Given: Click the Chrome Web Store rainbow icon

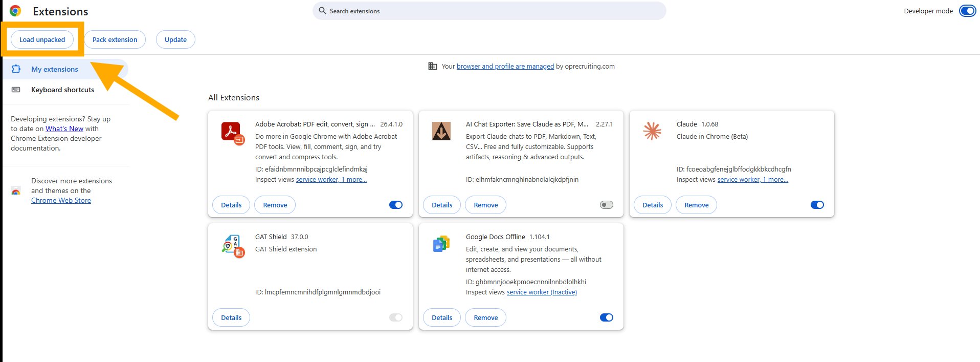Looking at the screenshot, I should (x=16, y=191).
